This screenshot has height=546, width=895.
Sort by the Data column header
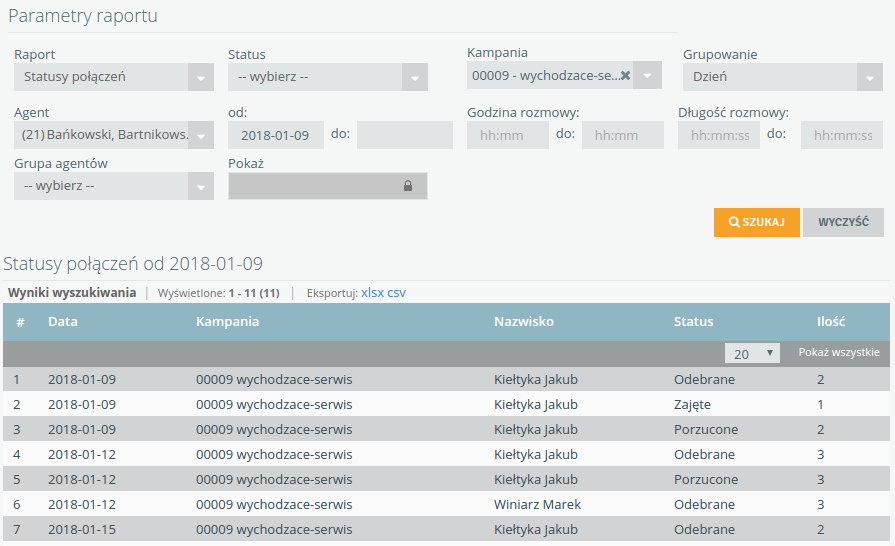(x=63, y=322)
